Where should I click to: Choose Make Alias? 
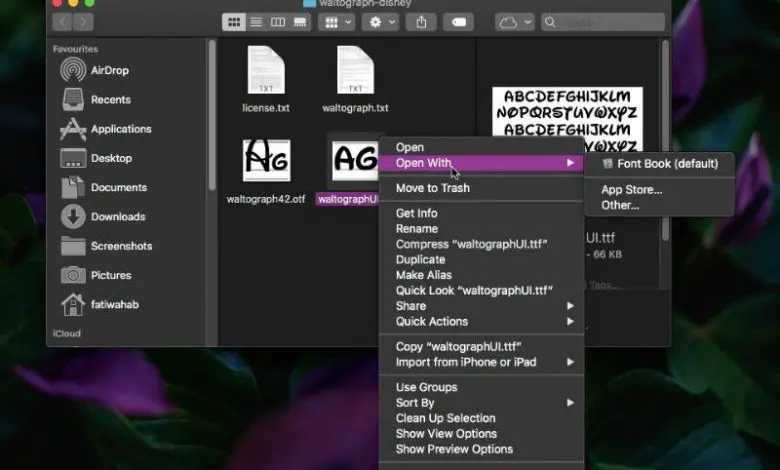click(481, 275)
